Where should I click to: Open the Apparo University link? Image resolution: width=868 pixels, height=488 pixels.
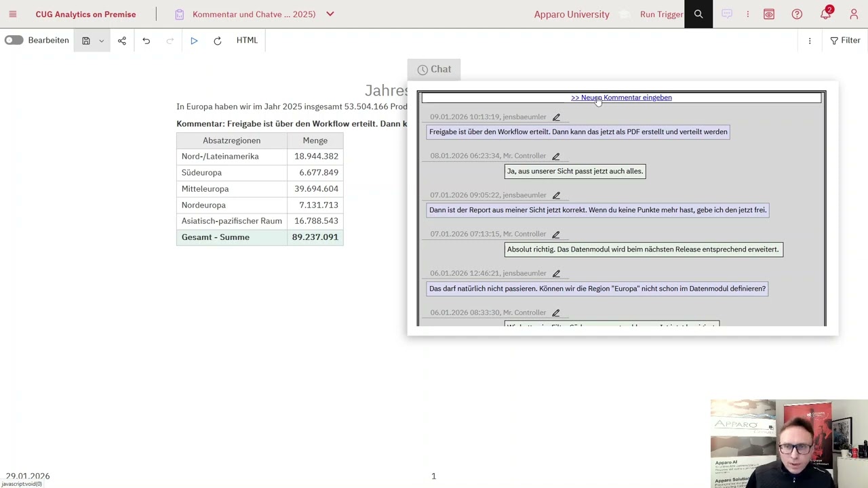tap(572, 14)
